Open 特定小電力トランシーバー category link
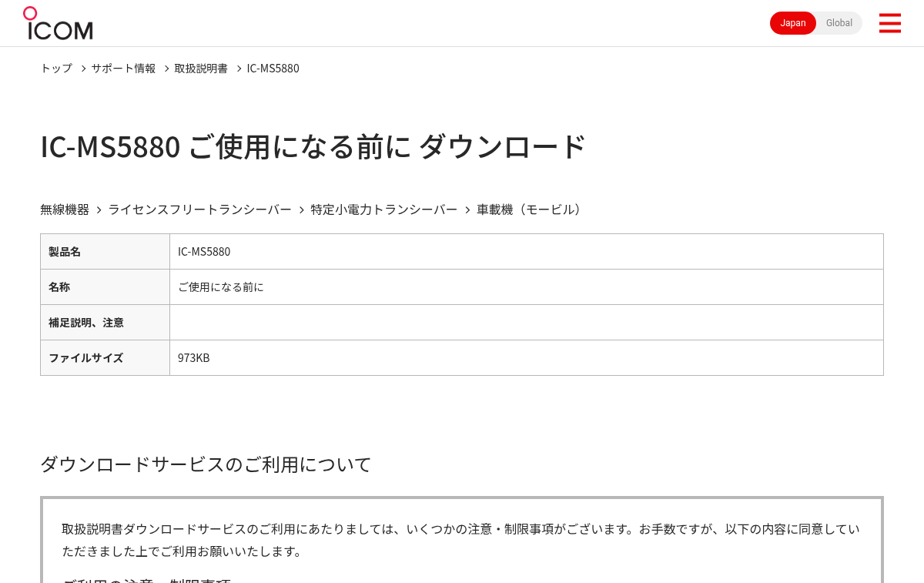This screenshot has width=924, height=583. pyautogui.click(x=384, y=209)
